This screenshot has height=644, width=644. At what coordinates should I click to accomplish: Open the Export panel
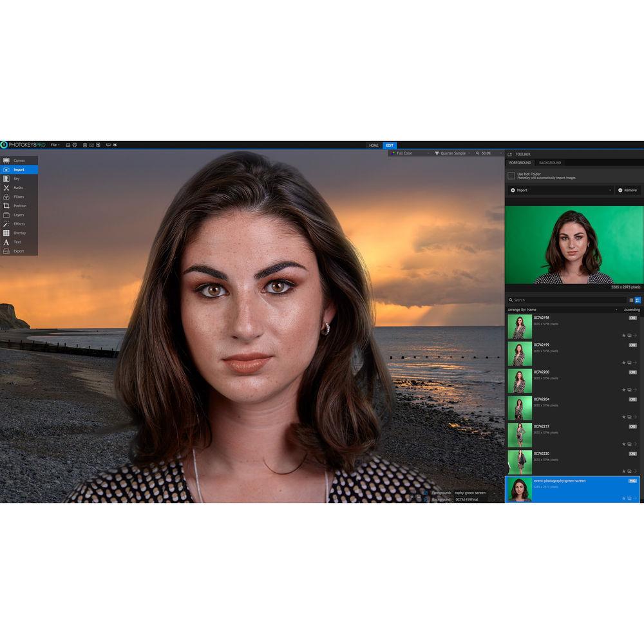tap(18, 251)
